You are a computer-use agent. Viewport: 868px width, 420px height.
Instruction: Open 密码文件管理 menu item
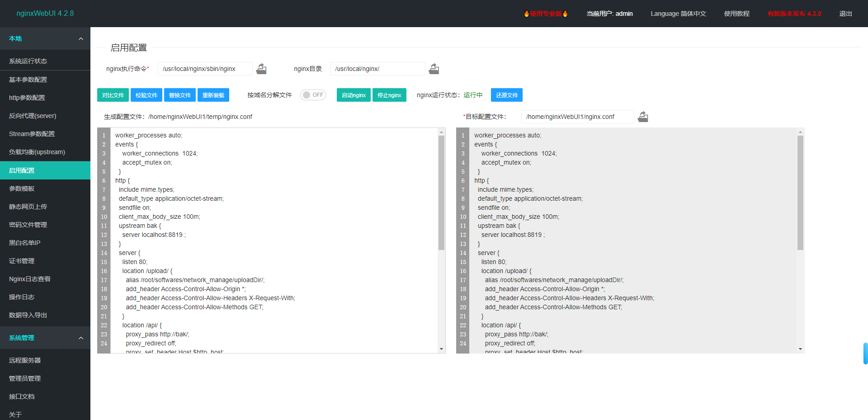click(45, 225)
